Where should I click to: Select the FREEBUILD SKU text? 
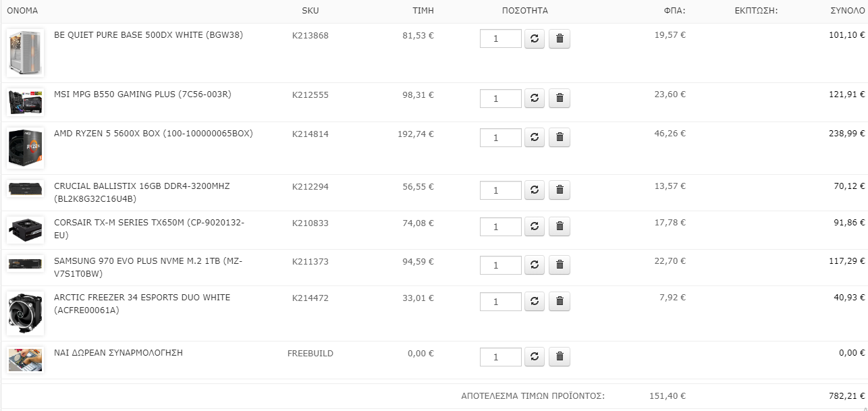(310, 353)
